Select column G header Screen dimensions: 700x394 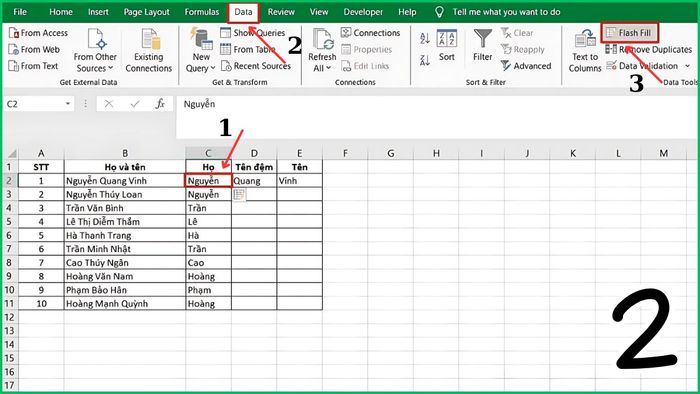(391, 153)
